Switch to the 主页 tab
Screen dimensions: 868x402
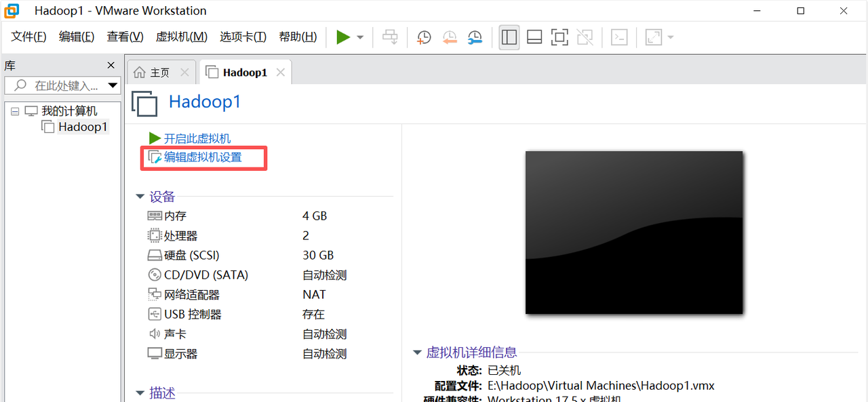(161, 71)
